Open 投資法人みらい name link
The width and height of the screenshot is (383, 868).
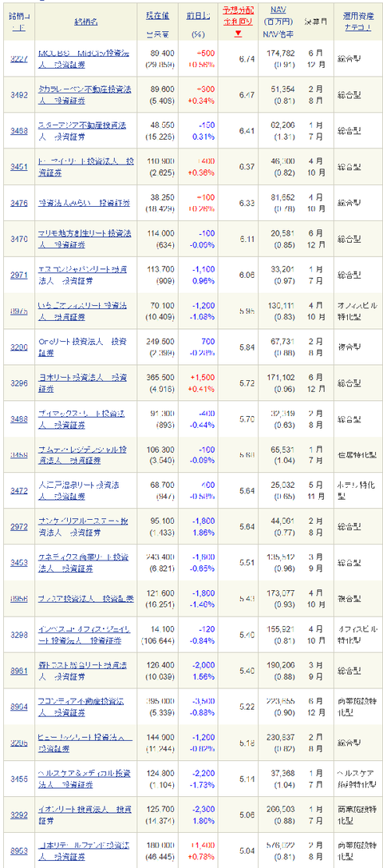point(84,203)
